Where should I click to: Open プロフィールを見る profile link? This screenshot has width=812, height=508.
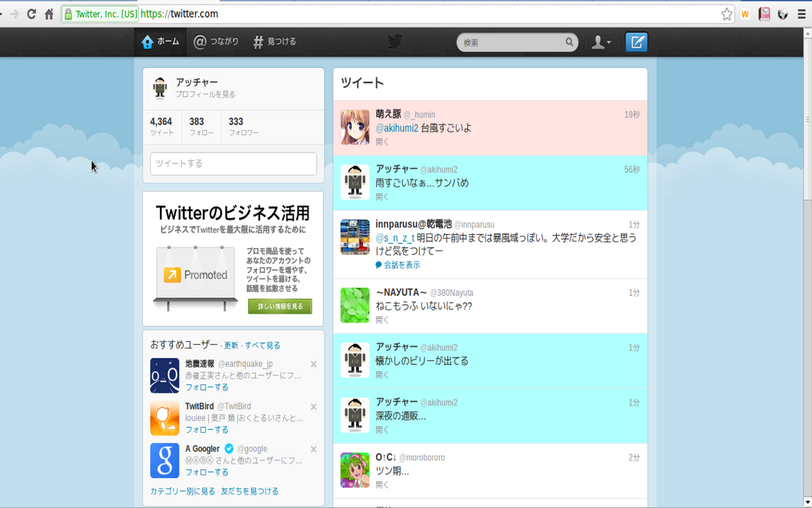tap(206, 94)
